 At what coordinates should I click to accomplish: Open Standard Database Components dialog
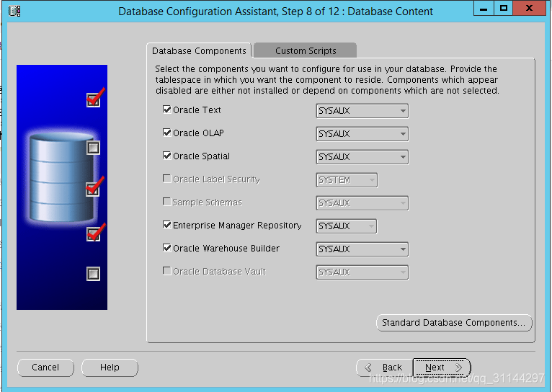pos(454,323)
